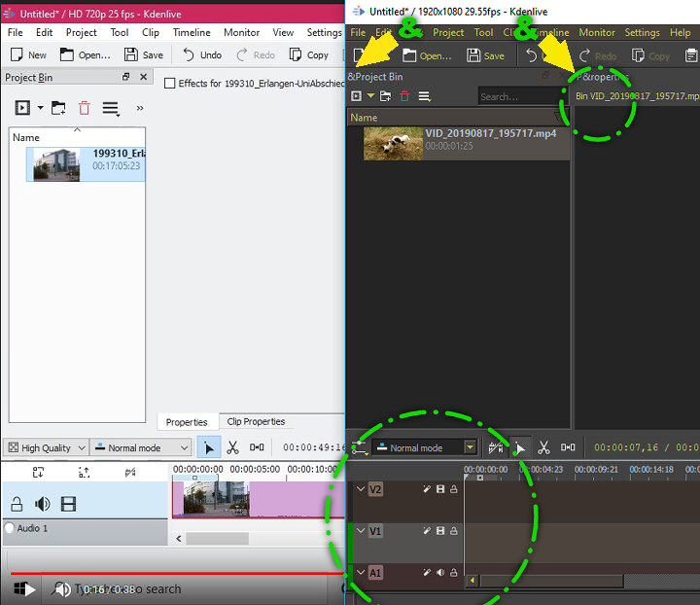
Task: Select spacer tool in dark-theme window
Action: (568, 446)
